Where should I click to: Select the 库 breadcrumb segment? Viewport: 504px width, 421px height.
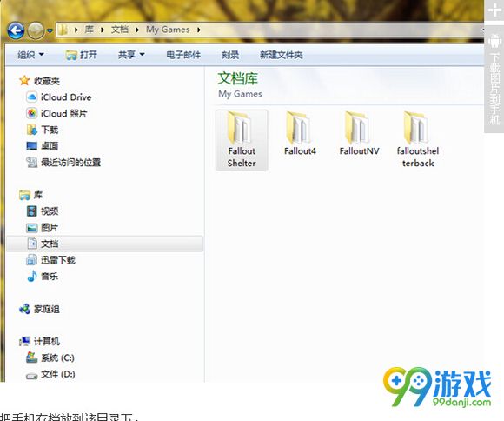89,30
